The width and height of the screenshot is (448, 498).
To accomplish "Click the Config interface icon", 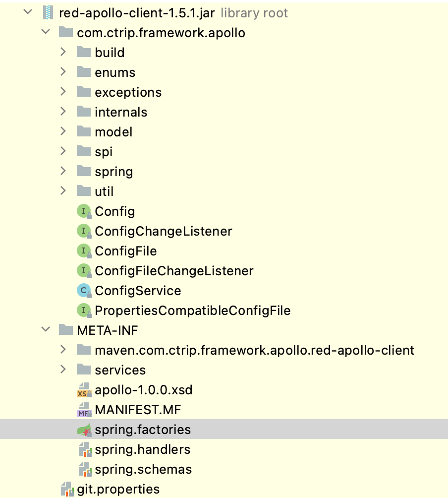I will [84, 211].
